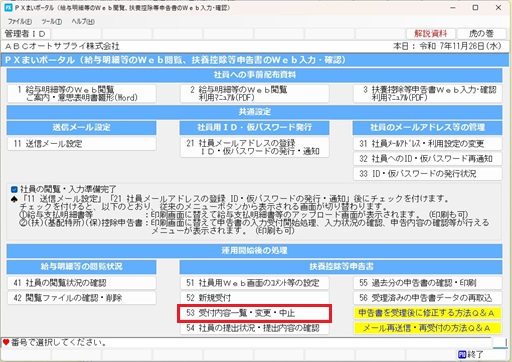512x362 pixels.
Task: Open the ファイル(F) menu
Action: coord(20,21)
